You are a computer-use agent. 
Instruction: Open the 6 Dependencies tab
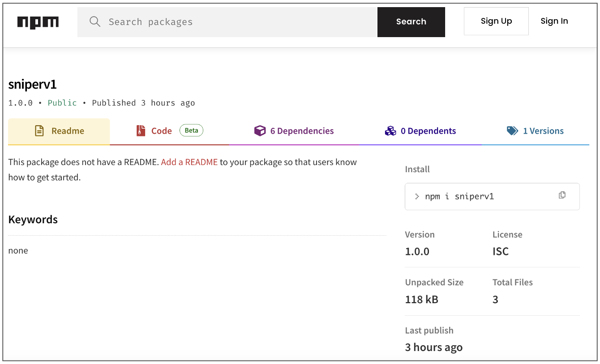(302, 131)
